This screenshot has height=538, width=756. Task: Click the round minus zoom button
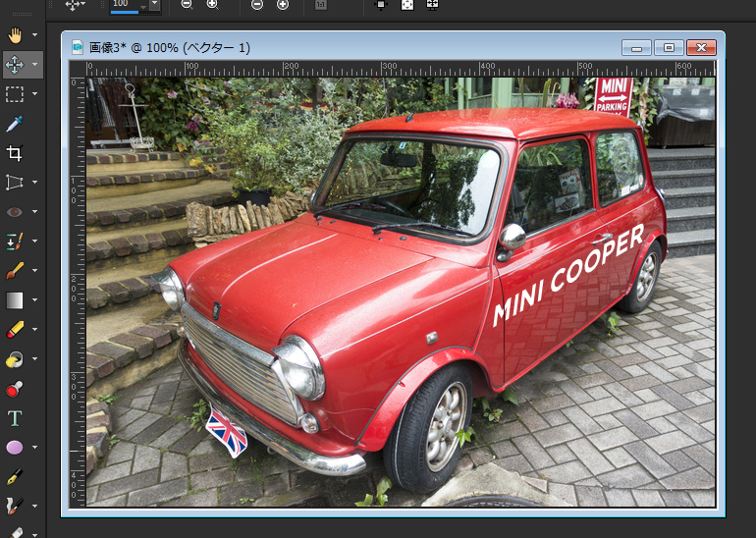point(257,5)
